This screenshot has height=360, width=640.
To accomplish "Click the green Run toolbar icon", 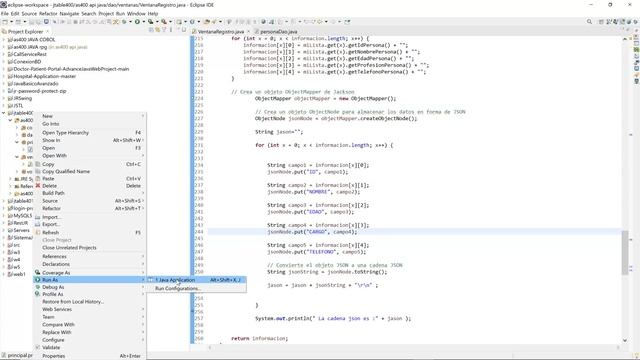I will point(138,22).
